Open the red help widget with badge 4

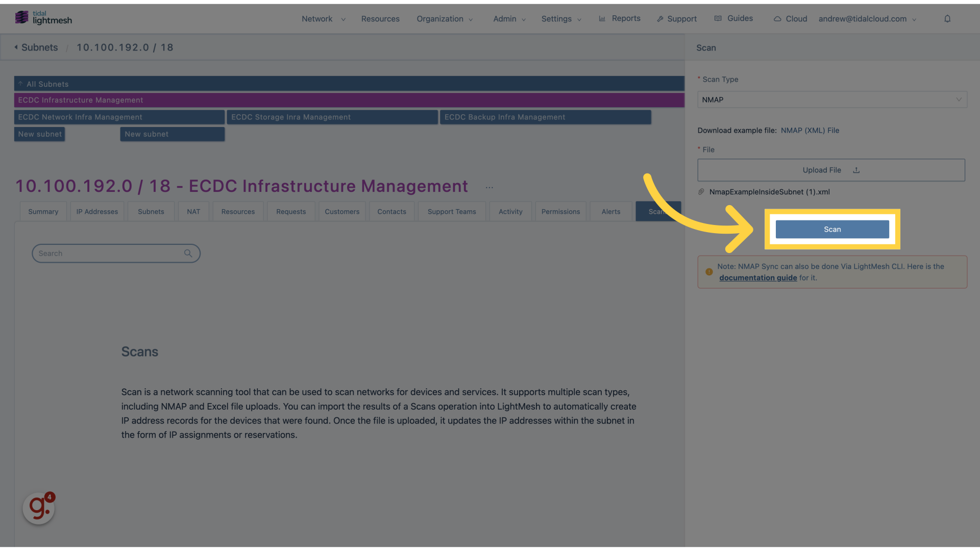point(39,508)
